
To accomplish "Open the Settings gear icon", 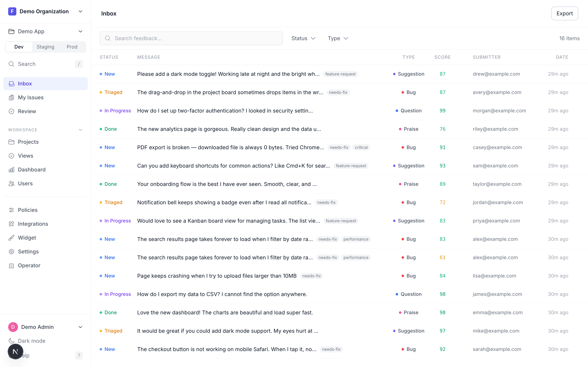I will pyautogui.click(x=12, y=251).
